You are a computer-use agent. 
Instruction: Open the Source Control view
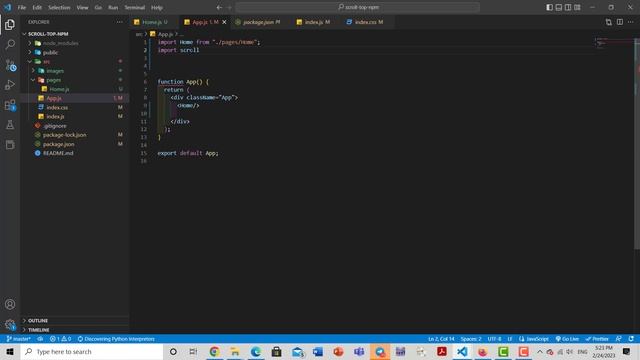10,64
